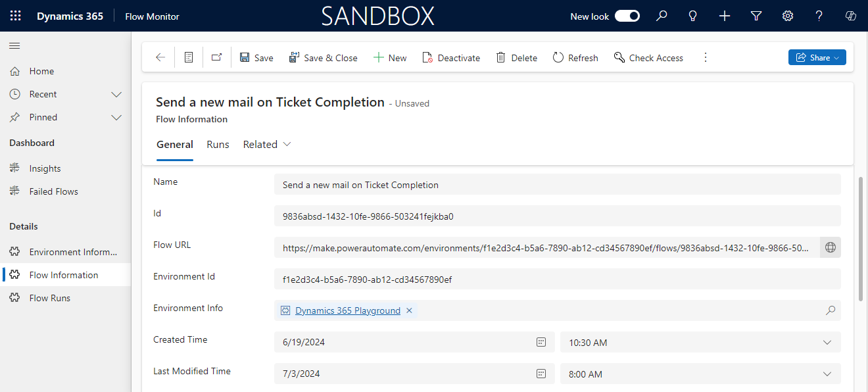This screenshot has height=392, width=868.
Task: Open the app launcher waffle icon
Action: pyautogui.click(x=16, y=16)
